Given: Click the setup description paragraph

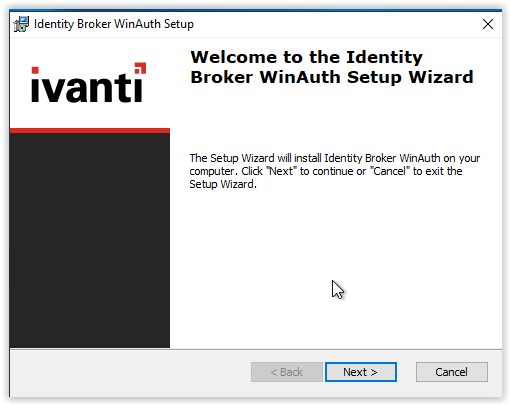Looking at the screenshot, I should click(335, 171).
